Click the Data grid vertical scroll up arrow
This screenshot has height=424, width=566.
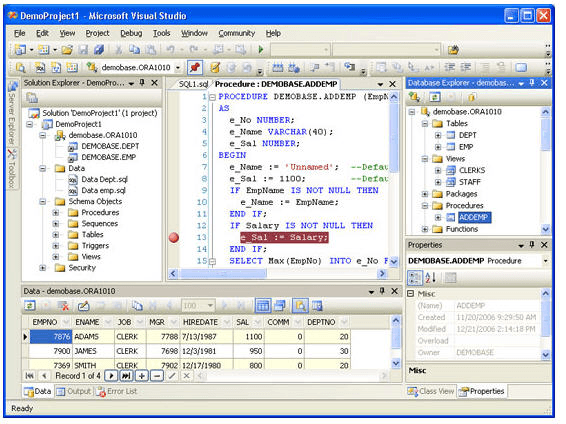[396, 320]
